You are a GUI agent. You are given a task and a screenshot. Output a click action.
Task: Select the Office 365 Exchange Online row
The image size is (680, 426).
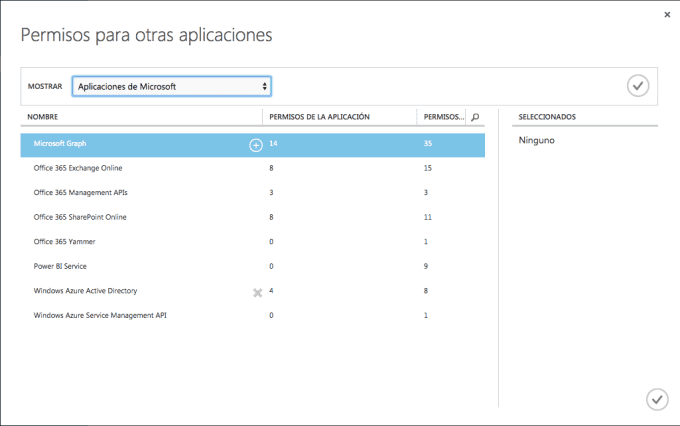point(252,168)
